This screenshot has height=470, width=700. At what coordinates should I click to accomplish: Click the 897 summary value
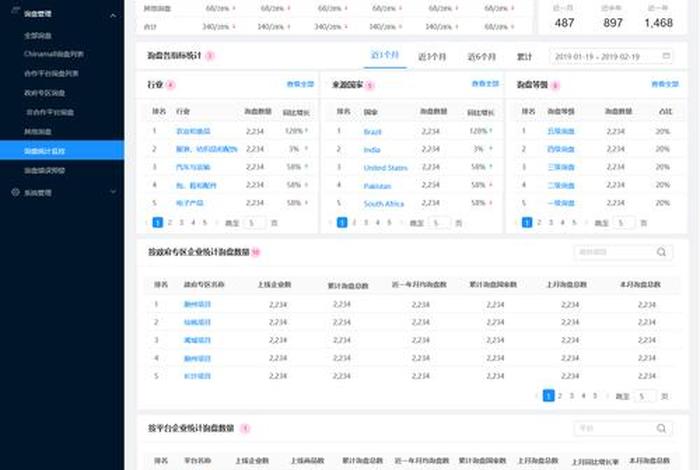pos(613,23)
